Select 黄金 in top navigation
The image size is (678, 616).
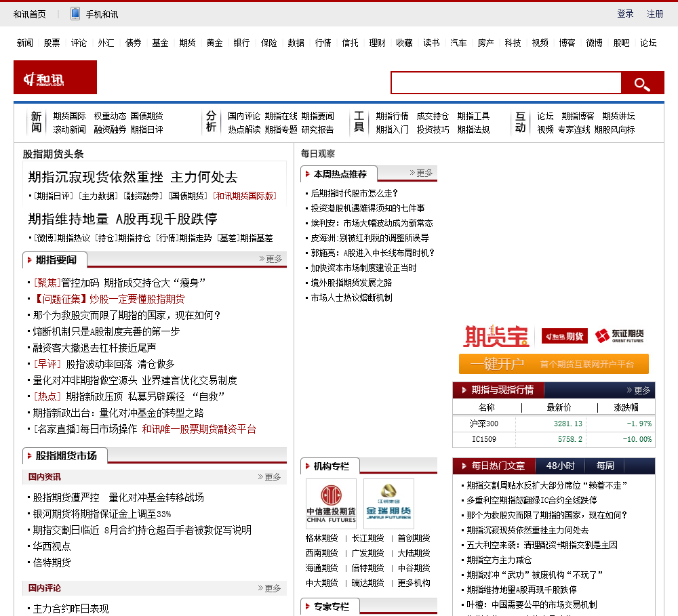214,43
